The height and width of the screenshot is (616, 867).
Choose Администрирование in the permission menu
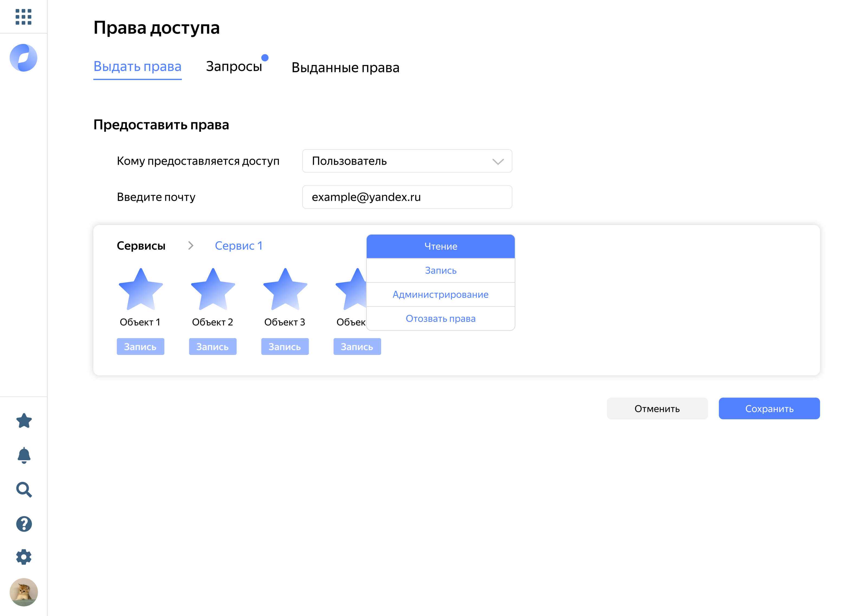440,295
